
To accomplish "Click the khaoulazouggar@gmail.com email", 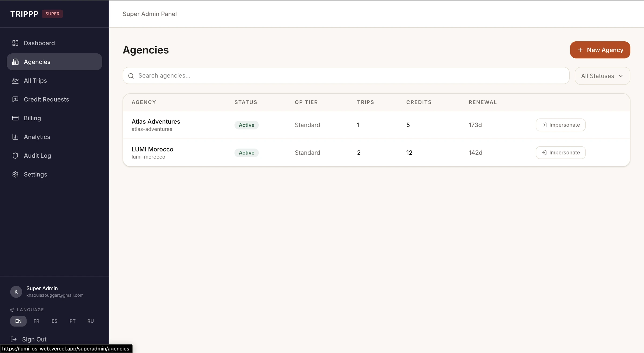I will tap(55, 295).
